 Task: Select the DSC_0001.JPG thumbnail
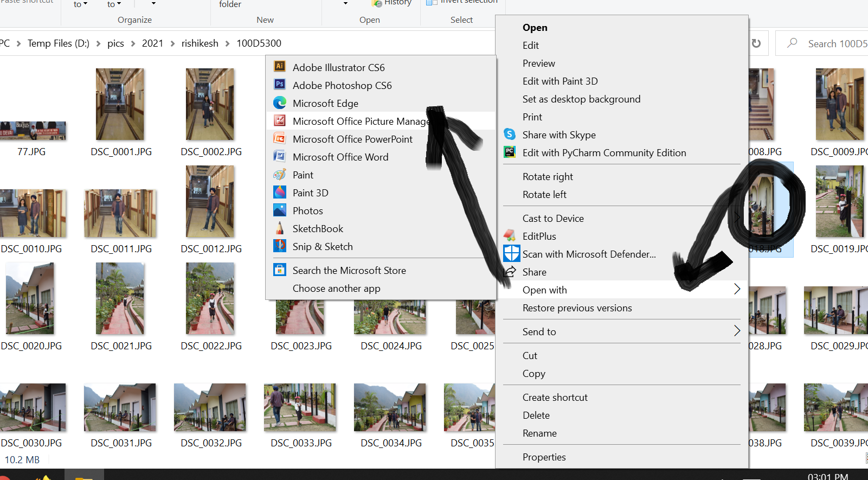pos(120,104)
